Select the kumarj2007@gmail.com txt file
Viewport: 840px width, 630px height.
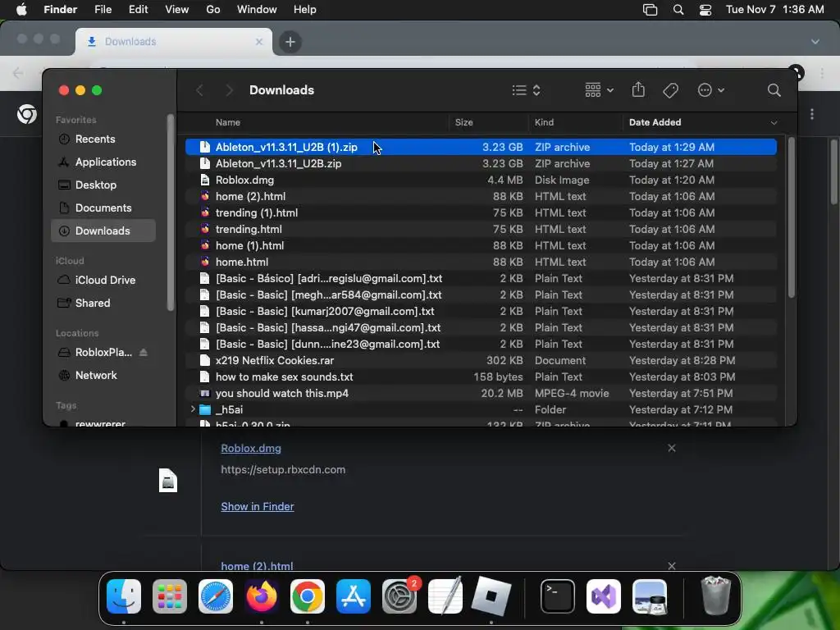[x=481, y=311]
